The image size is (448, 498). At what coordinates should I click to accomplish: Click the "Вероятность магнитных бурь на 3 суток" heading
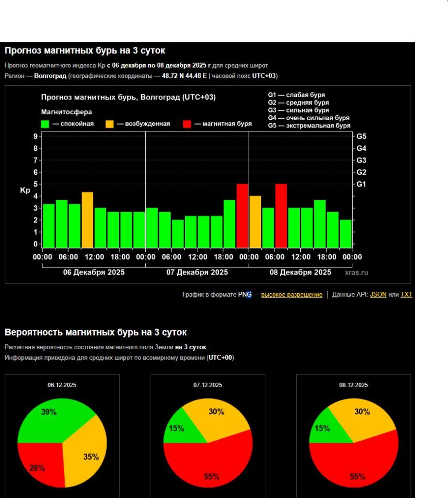95,333
